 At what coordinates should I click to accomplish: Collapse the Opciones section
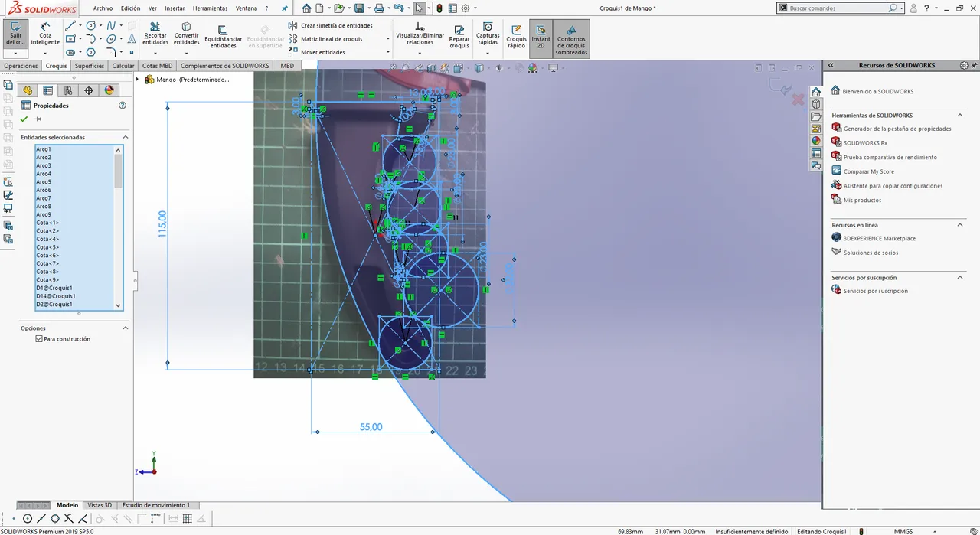coord(126,328)
